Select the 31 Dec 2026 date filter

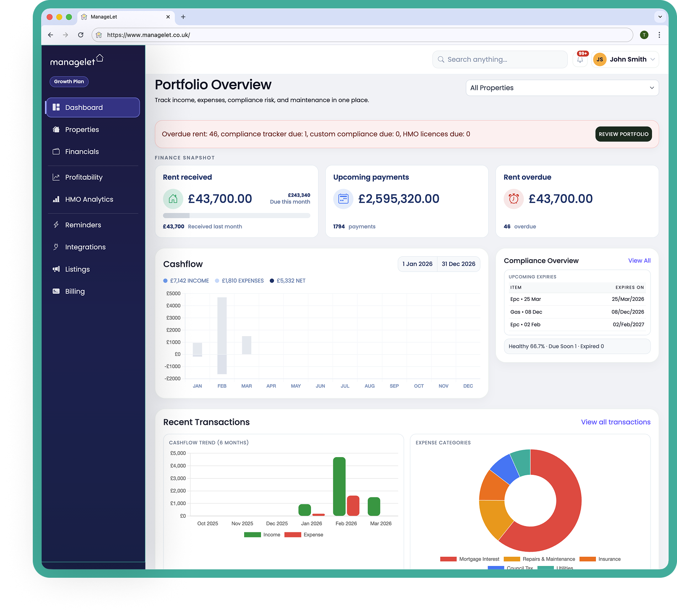point(458,264)
